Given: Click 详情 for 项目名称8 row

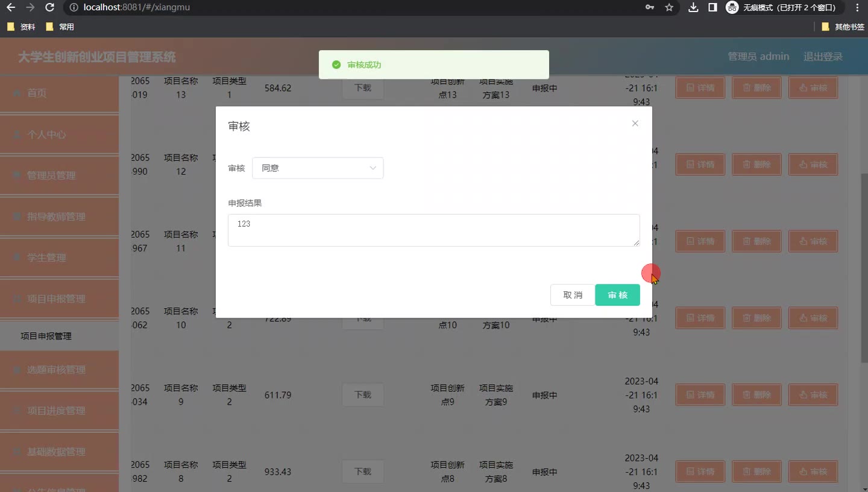Looking at the screenshot, I should [700, 471].
